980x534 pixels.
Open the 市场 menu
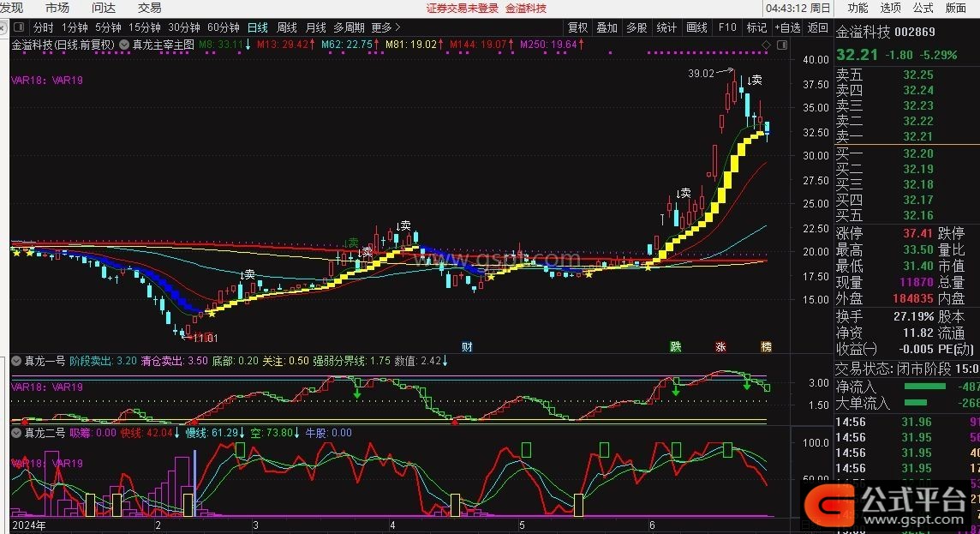pos(57,8)
